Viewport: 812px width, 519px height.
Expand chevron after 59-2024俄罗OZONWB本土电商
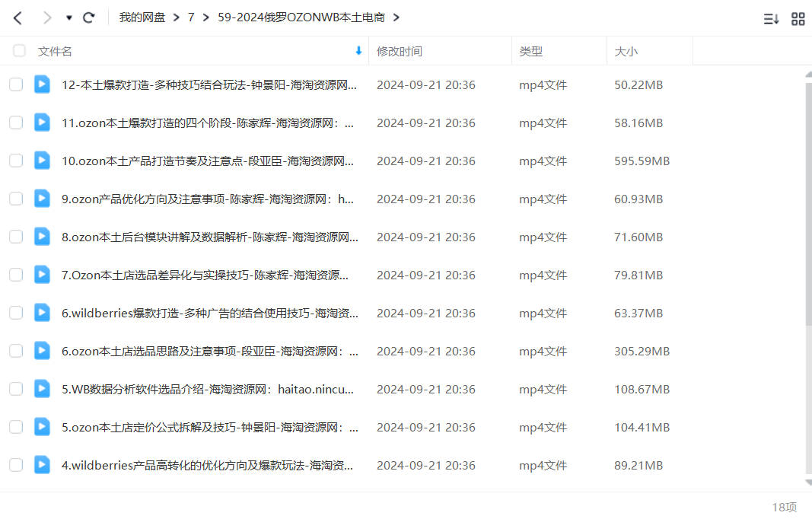click(x=396, y=18)
